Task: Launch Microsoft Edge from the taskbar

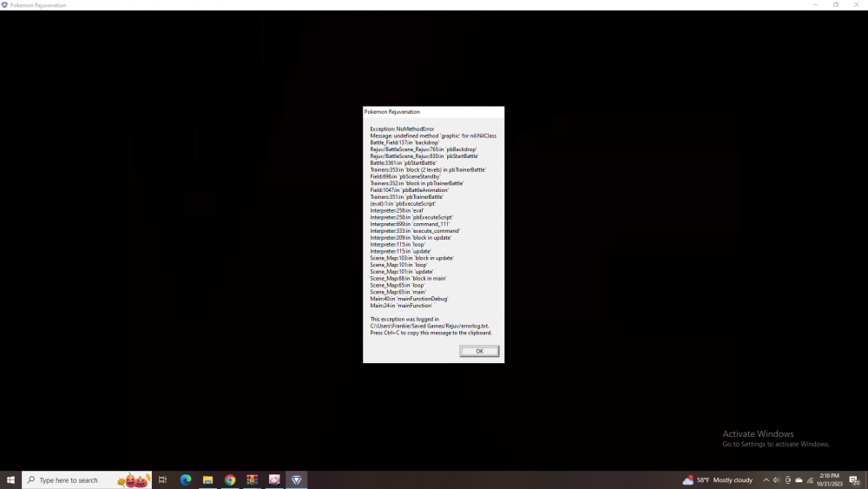Action: [x=185, y=479]
